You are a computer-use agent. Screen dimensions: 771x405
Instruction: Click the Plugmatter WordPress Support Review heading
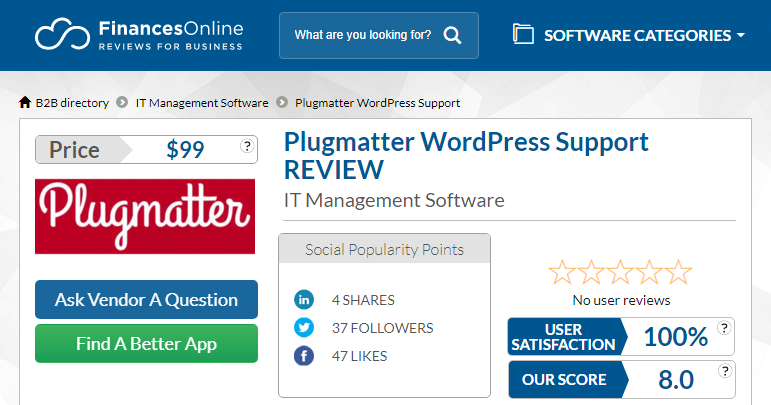(x=466, y=155)
